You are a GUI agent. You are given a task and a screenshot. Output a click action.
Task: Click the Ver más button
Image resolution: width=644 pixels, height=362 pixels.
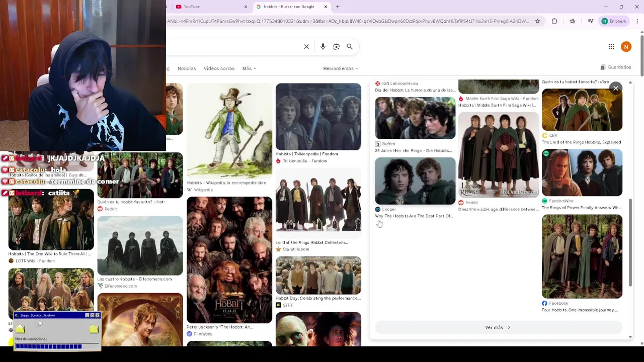(498, 327)
